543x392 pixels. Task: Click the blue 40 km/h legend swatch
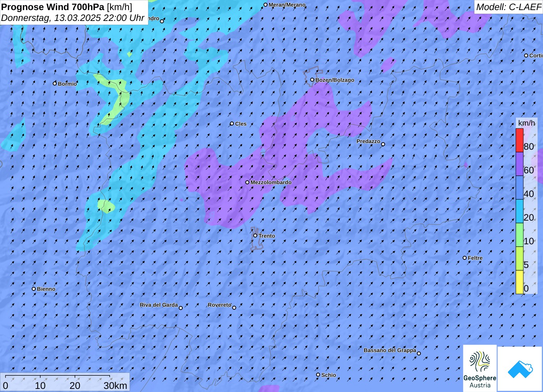[519, 188]
